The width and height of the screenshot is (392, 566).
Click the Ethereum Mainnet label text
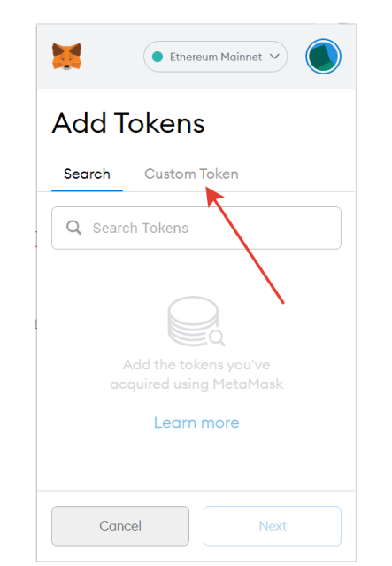click(216, 57)
